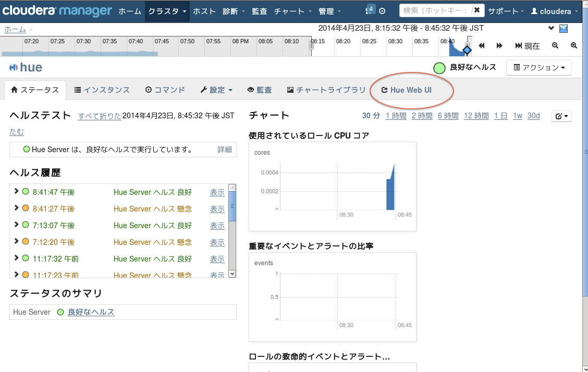
Task: Click the chart thumbnail icon beside the date range
Action: pyautogui.click(x=563, y=29)
